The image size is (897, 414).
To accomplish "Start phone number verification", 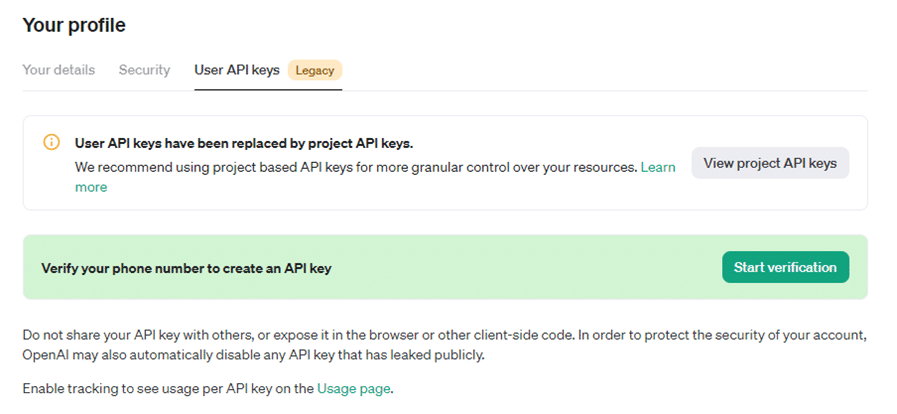I will click(x=785, y=267).
